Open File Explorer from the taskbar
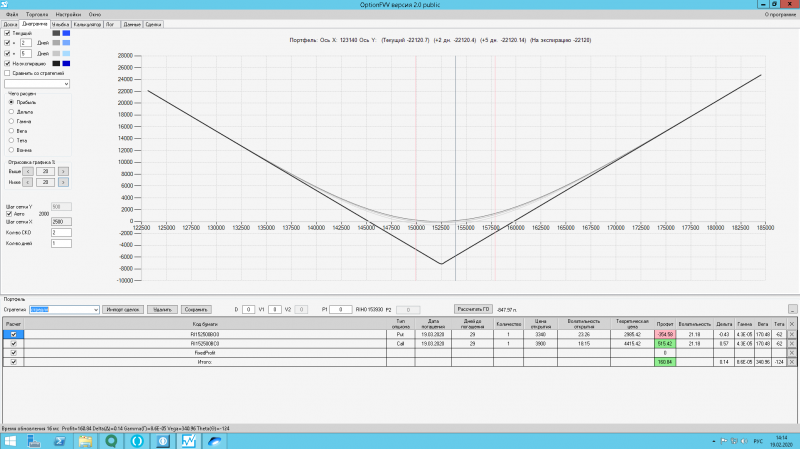 pos(85,441)
